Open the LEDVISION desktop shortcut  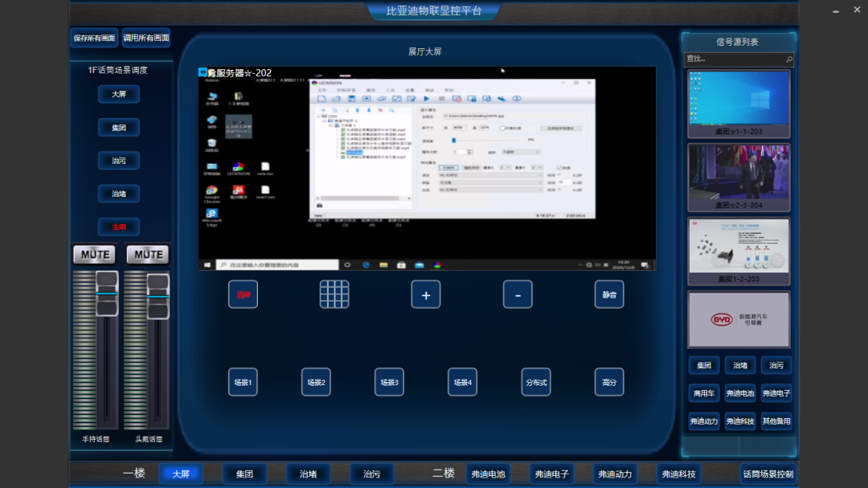pos(238,169)
